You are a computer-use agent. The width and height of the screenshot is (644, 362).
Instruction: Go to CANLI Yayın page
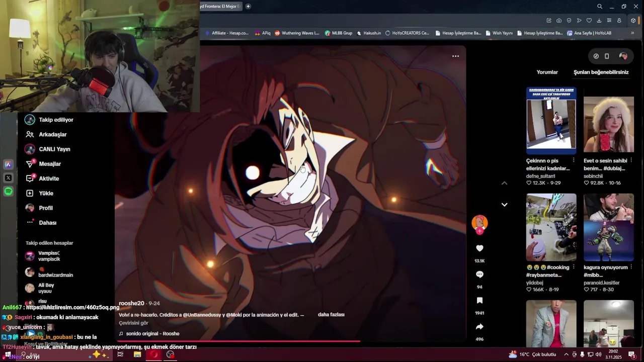pos(48,149)
